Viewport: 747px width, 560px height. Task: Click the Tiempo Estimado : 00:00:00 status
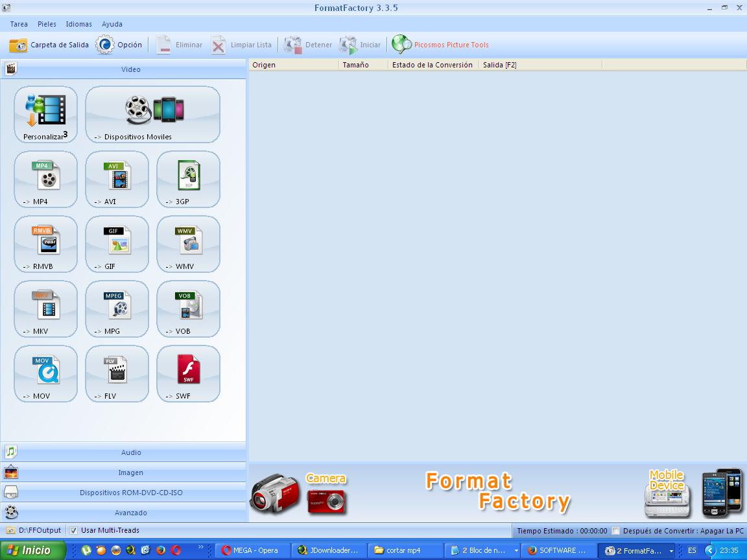562,530
